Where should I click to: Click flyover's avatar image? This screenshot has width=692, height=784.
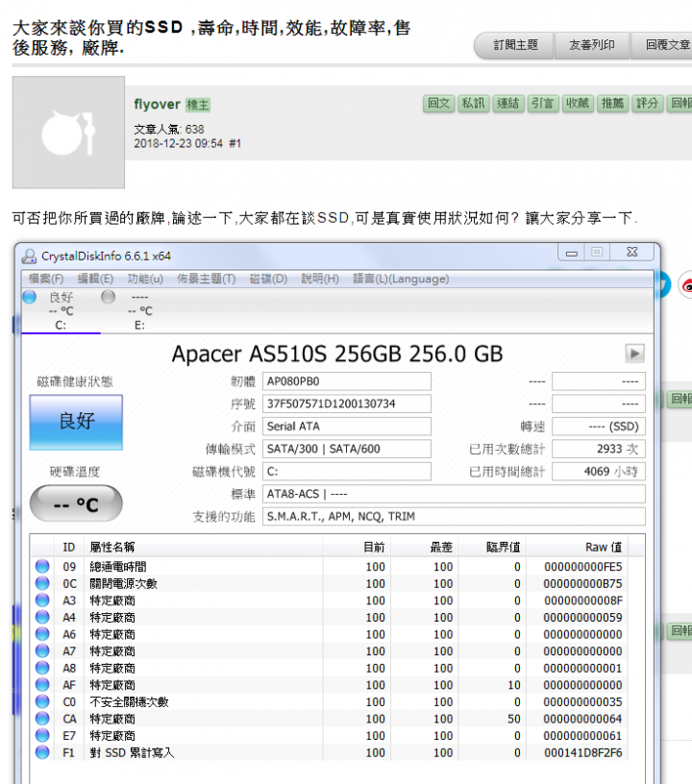point(68,133)
